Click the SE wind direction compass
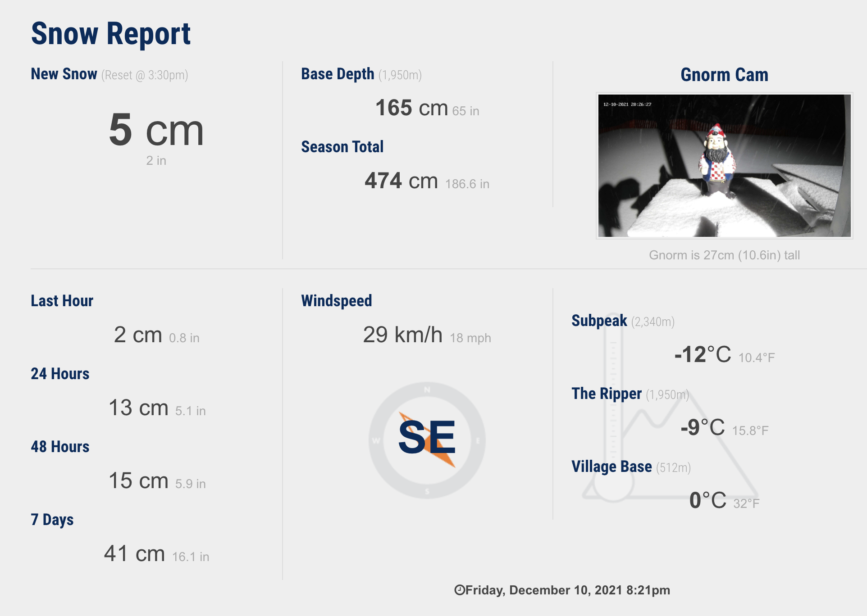Viewport: 867px width, 616px height. tap(427, 440)
